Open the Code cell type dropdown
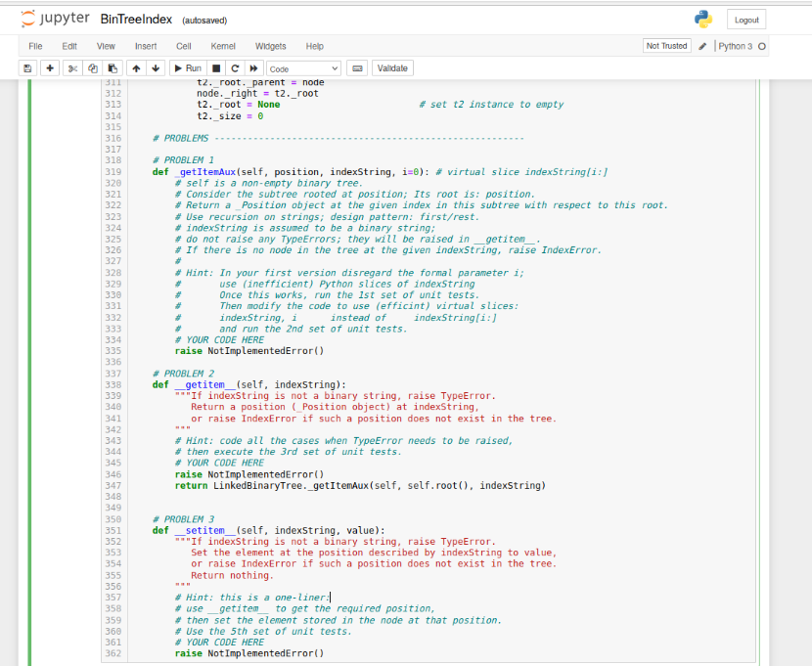Screen dimensions: 812x666 pyautogui.click(x=303, y=68)
